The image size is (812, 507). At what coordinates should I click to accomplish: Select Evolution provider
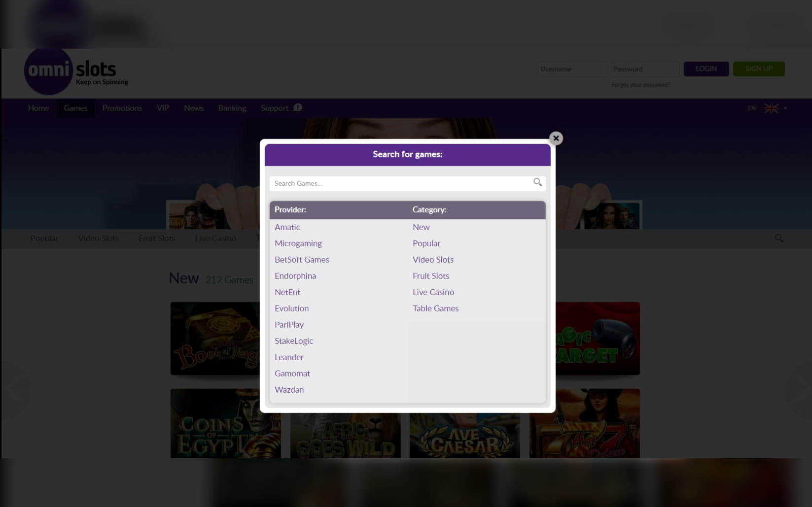291,308
